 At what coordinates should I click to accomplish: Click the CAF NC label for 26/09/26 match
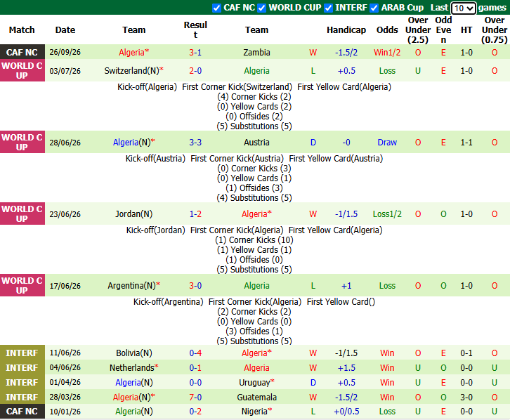click(22, 52)
